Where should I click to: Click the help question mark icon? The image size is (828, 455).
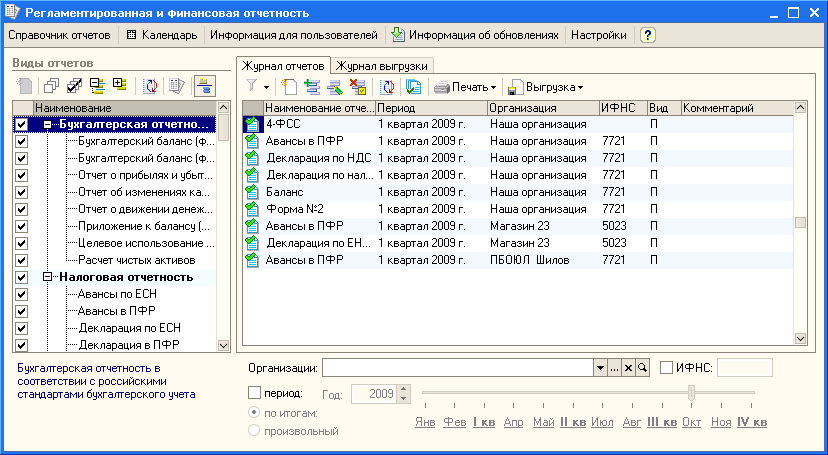(648, 35)
